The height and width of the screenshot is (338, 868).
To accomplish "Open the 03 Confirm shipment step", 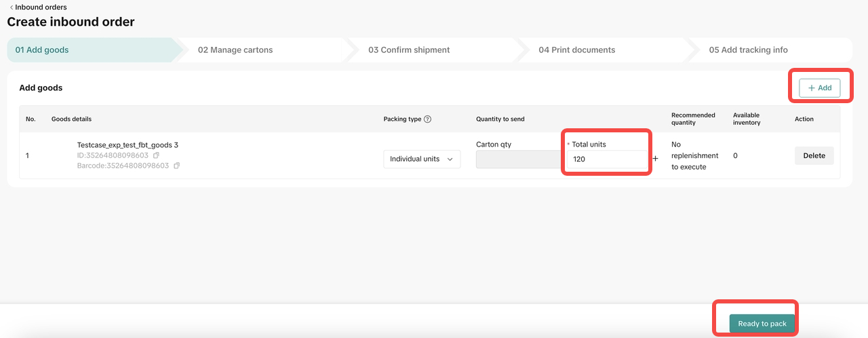I will (409, 50).
